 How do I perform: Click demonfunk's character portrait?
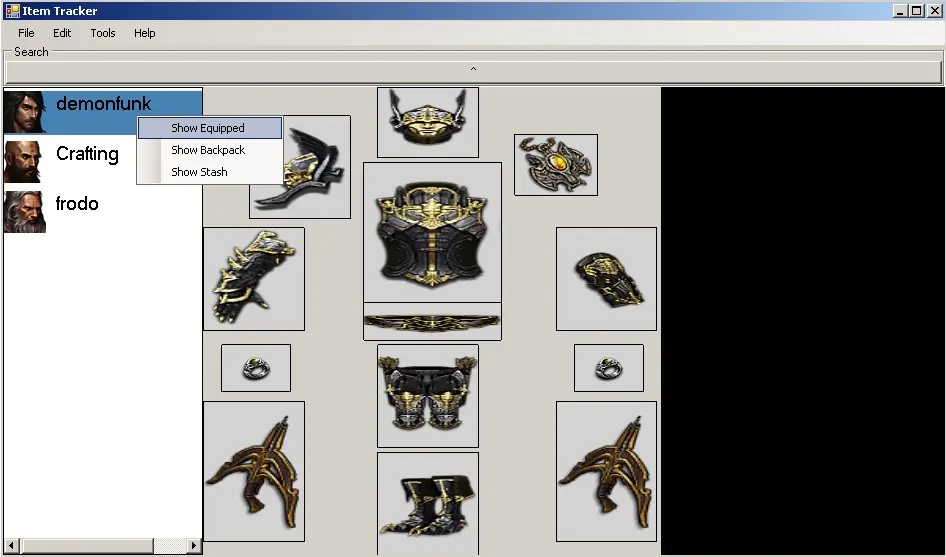click(25, 112)
